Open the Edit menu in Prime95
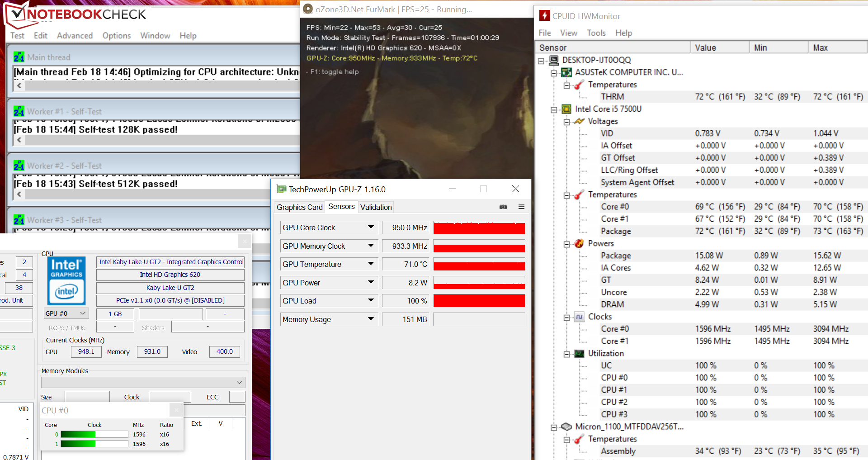Image resolution: width=868 pixels, height=460 pixels. click(41, 35)
